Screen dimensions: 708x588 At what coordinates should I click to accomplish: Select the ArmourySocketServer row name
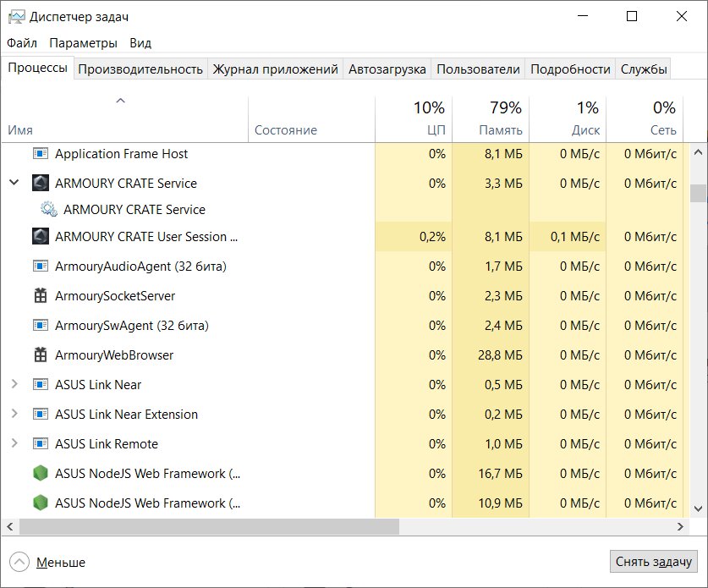click(x=115, y=296)
